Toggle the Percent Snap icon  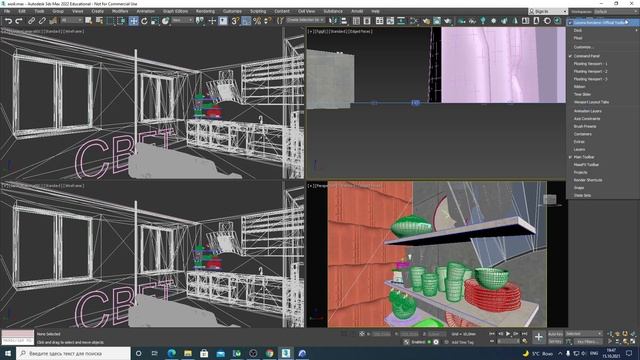257,21
